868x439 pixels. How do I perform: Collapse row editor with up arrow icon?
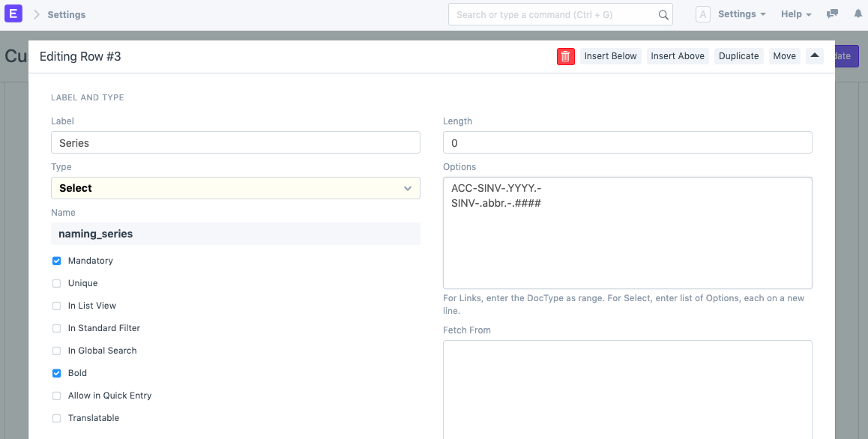click(815, 56)
